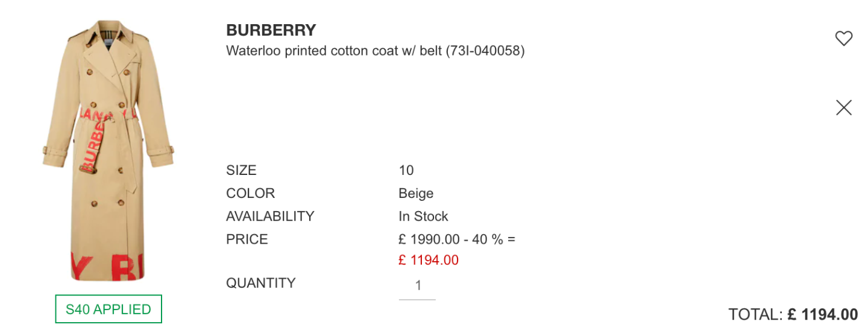Click the BURBERRY brand name

coord(271,30)
